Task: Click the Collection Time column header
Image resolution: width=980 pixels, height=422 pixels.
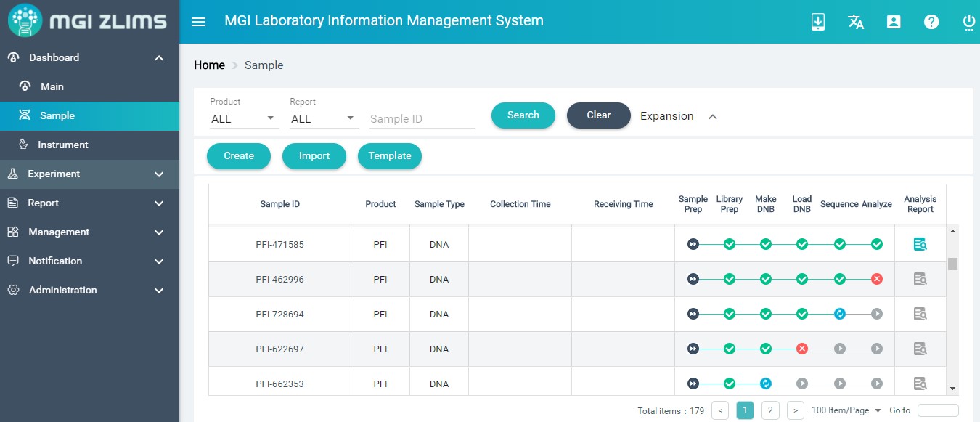Action: tap(520, 204)
